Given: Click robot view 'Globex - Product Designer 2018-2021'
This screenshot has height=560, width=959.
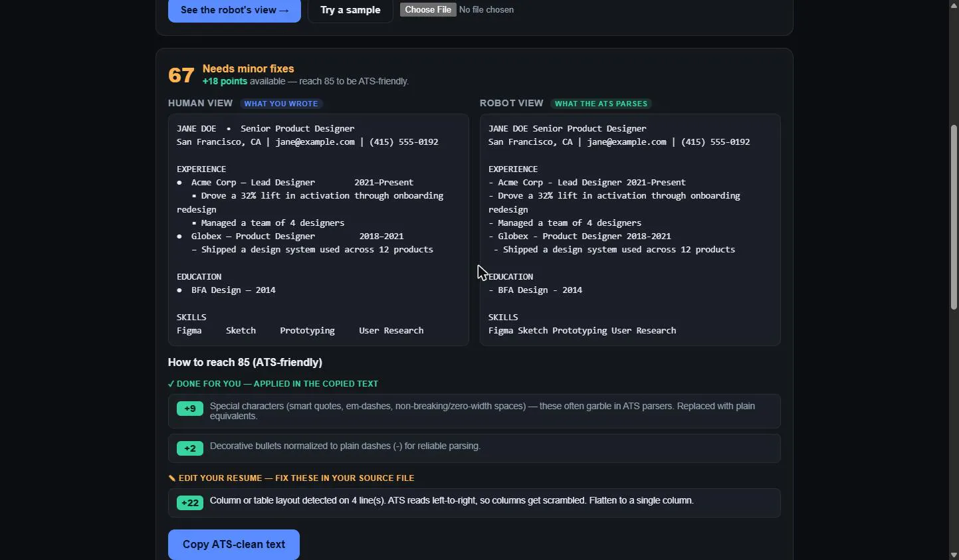Looking at the screenshot, I should [x=580, y=236].
